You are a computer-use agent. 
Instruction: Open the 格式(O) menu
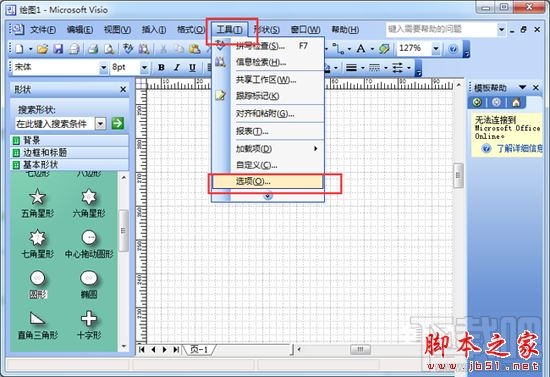tap(190, 30)
